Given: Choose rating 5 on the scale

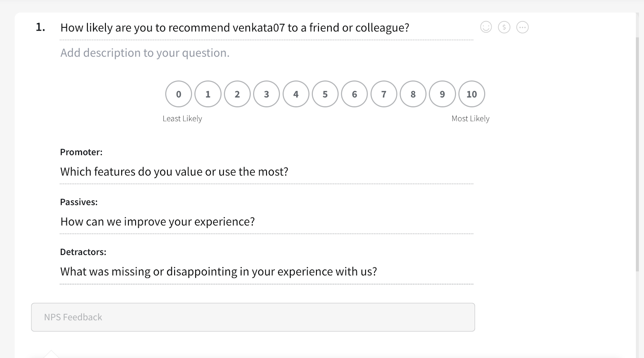Looking at the screenshot, I should [x=325, y=94].
